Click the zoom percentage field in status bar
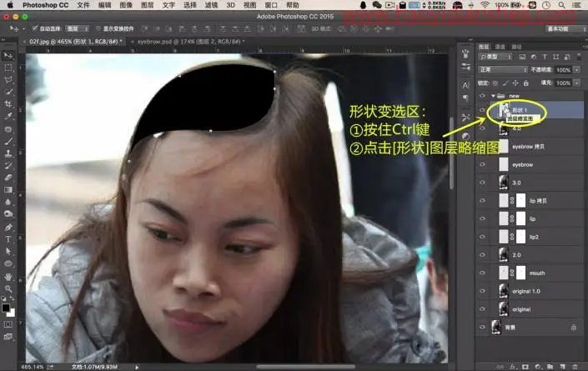 [32, 367]
